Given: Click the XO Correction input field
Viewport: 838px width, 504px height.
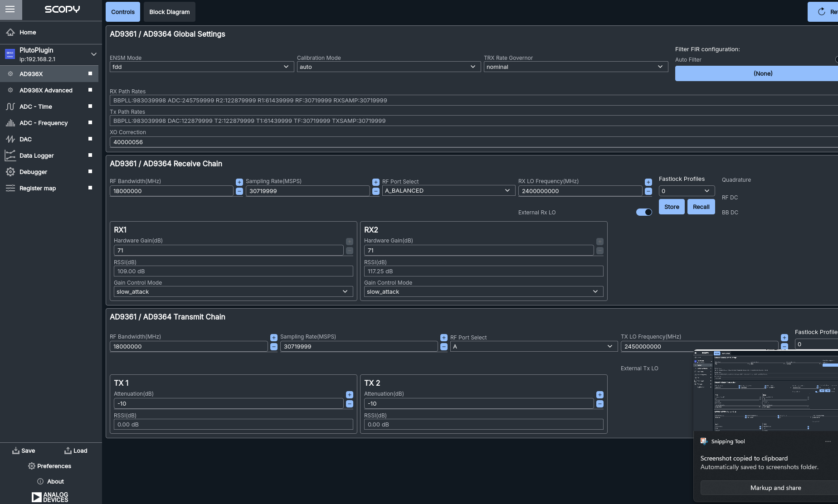Looking at the screenshot, I should tap(474, 142).
